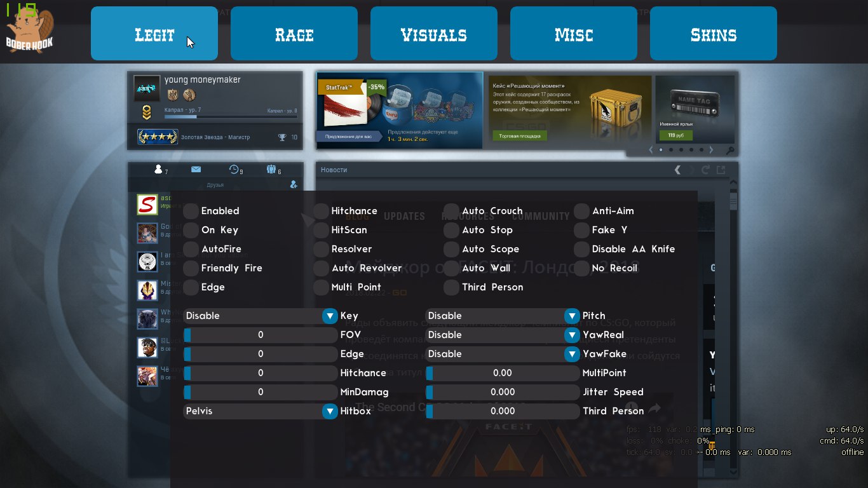This screenshot has width=868, height=488.
Task: Click the MinDamag slider
Action: click(x=261, y=392)
